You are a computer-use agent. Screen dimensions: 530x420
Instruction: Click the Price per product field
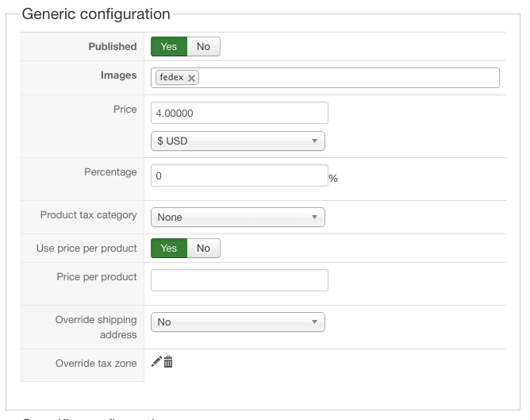click(x=240, y=280)
